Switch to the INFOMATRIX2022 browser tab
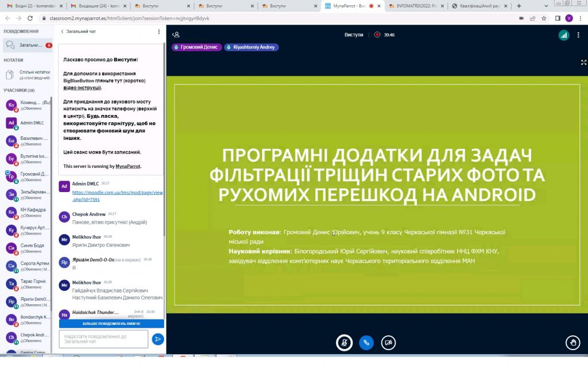The height and width of the screenshot is (368, 588). (415, 6)
